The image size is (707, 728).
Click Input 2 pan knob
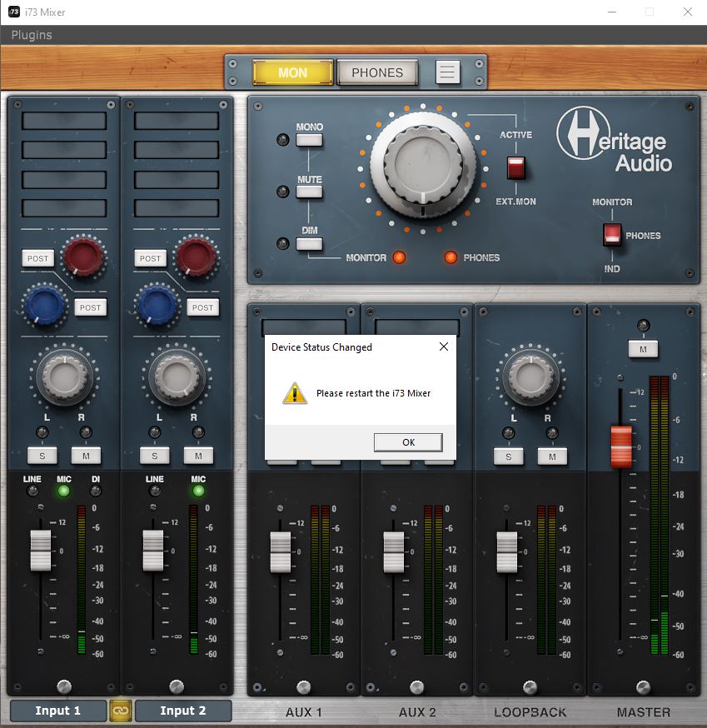click(x=177, y=377)
